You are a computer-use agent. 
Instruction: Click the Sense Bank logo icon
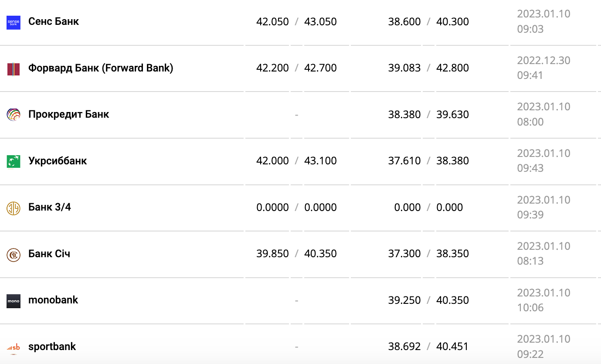[x=14, y=22]
